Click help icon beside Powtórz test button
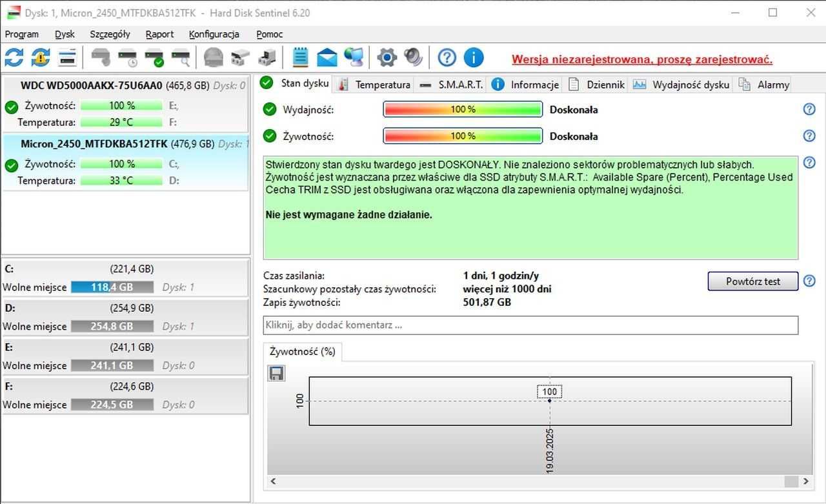The height and width of the screenshot is (504, 826). 809,281
